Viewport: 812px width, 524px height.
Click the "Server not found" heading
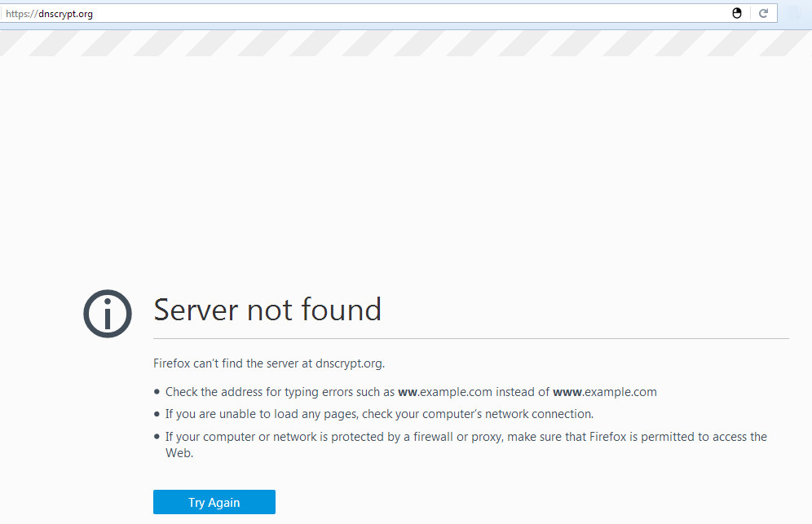coord(267,310)
